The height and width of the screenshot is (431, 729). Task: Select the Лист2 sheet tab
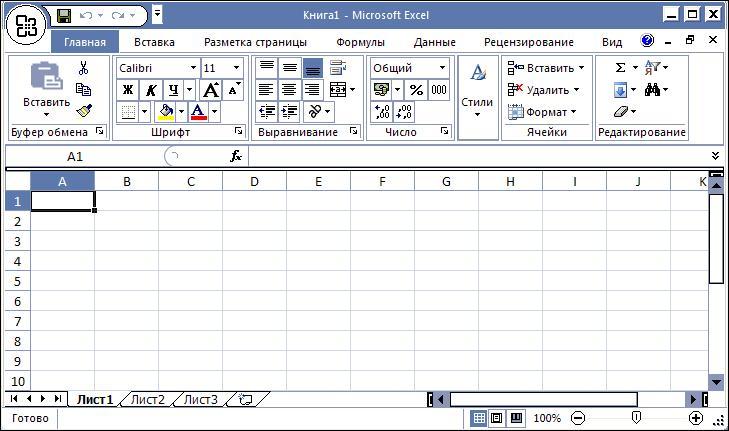pyautogui.click(x=147, y=400)
